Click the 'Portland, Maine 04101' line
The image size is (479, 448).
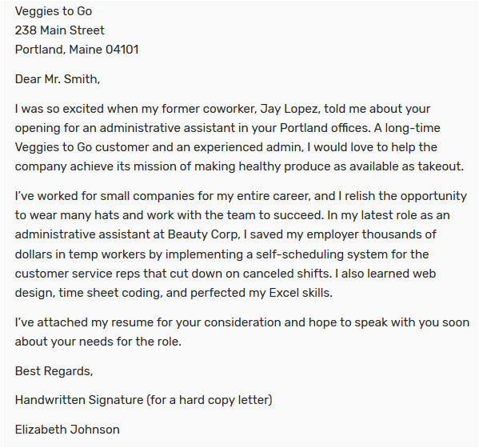77,50
